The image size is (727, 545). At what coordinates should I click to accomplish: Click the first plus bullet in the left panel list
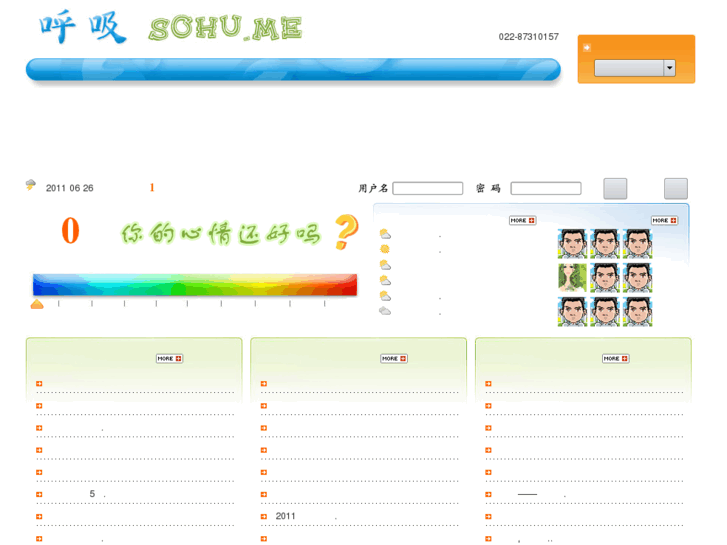(39, 384)
